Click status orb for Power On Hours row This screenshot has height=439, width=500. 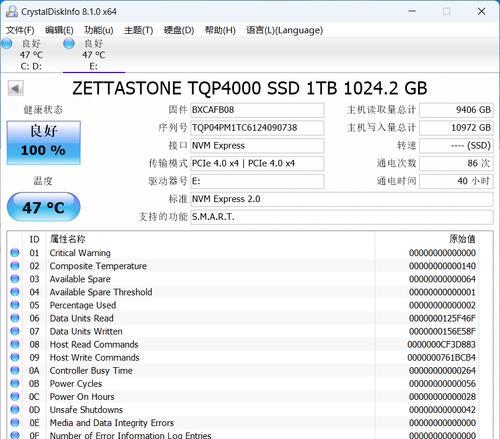[15, 397]
